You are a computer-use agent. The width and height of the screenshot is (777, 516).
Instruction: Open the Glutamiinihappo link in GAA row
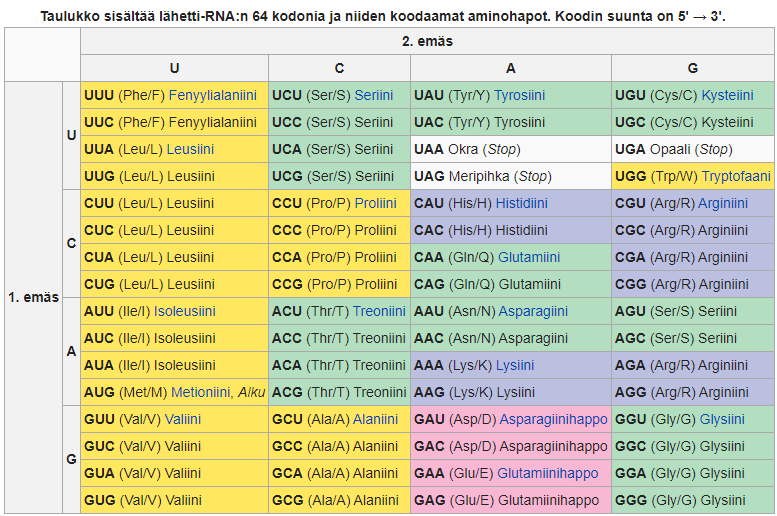click(547, 473)
